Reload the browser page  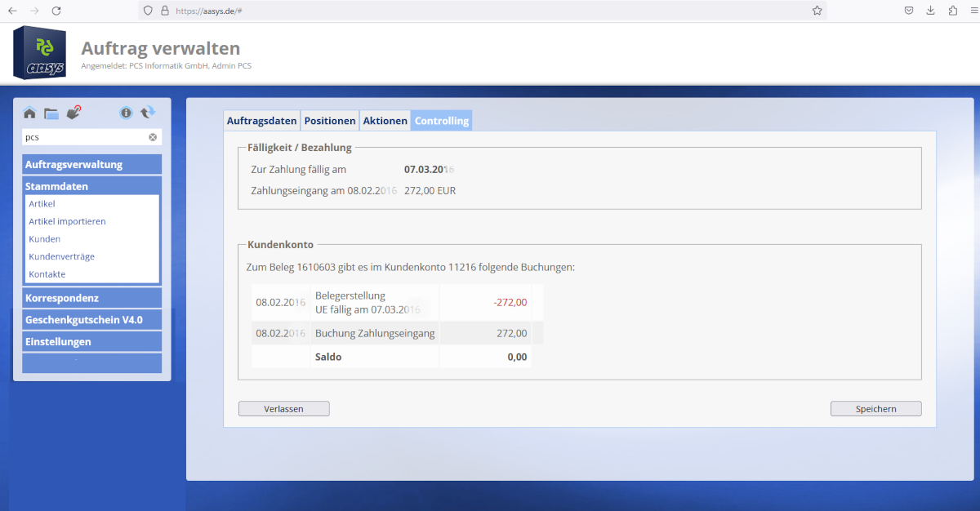(x=56, y=11)
